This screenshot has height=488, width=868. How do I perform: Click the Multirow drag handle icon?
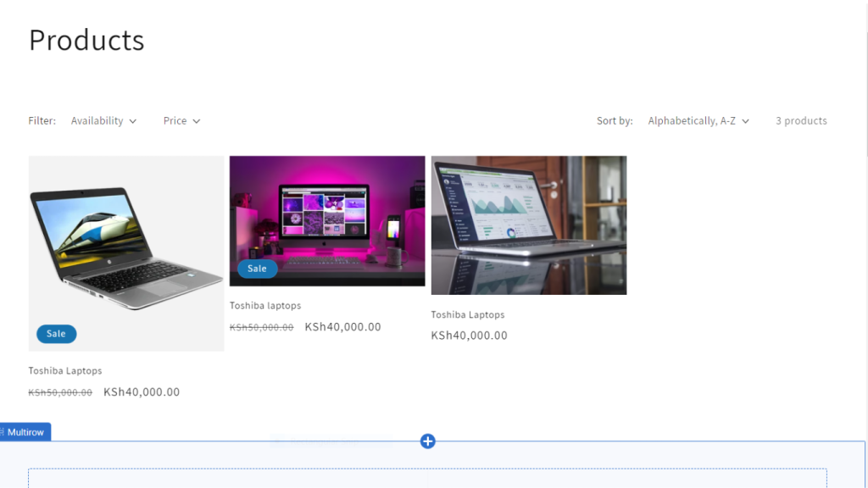pos(3,432)
